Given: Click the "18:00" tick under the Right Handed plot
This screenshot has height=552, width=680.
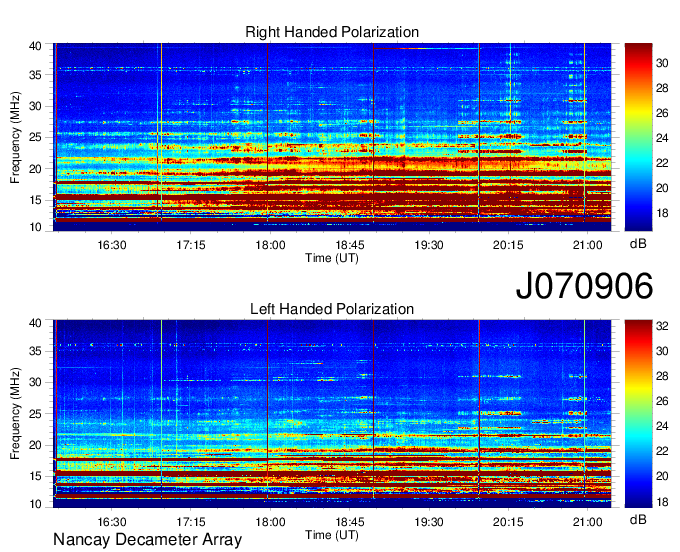Looking at the screenshot, I should pos(270,245).
